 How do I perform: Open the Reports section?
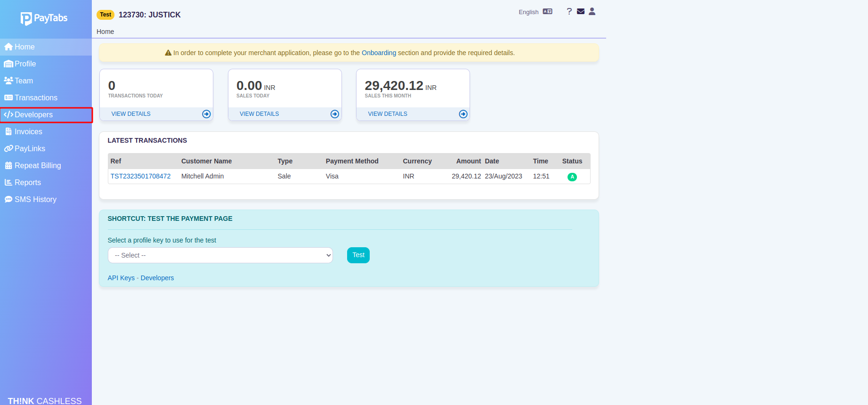[x=46, y=183]
